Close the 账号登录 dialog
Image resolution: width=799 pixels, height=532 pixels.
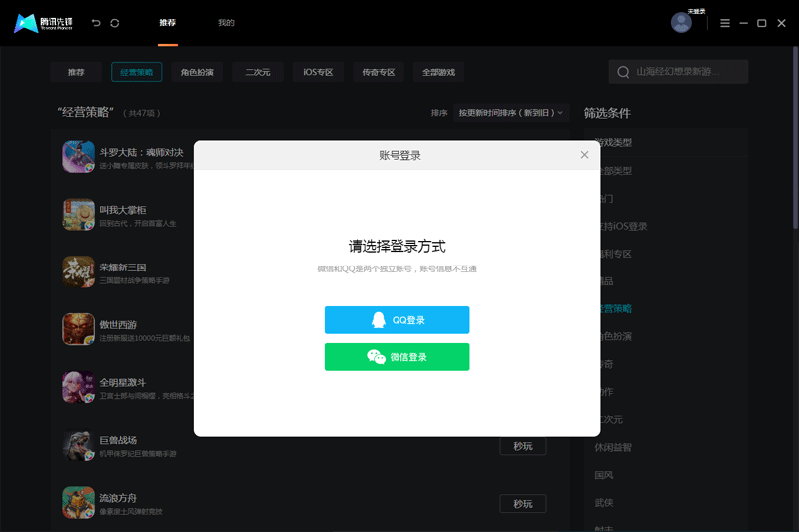tap(584, 155)
